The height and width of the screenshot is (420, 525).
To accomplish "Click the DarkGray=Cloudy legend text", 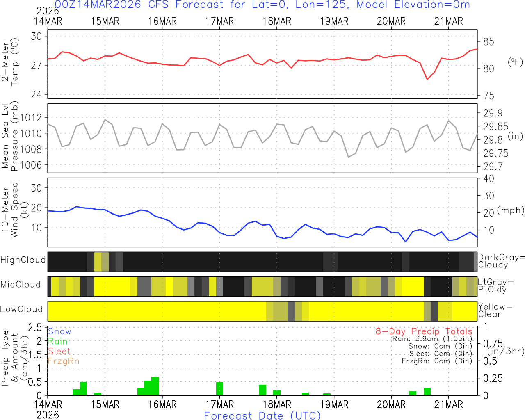I will (x=501, y=261).
